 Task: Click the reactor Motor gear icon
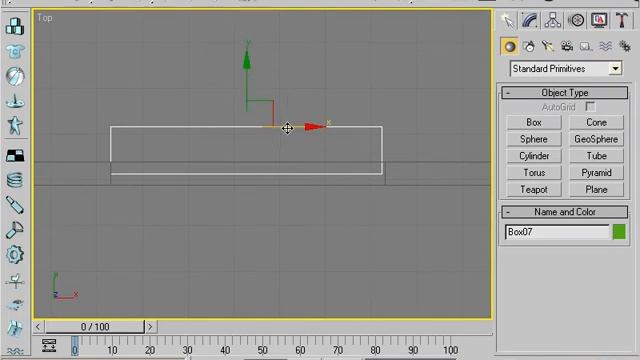15,255
